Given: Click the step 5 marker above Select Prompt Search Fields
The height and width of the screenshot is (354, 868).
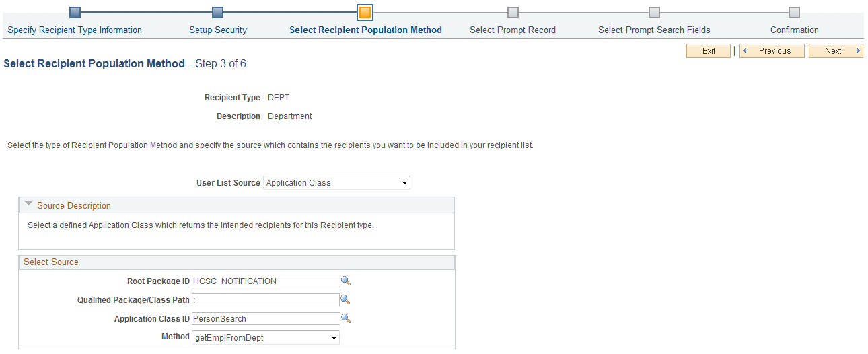Looking at the screenshot, I should click(x=654, y=12).
